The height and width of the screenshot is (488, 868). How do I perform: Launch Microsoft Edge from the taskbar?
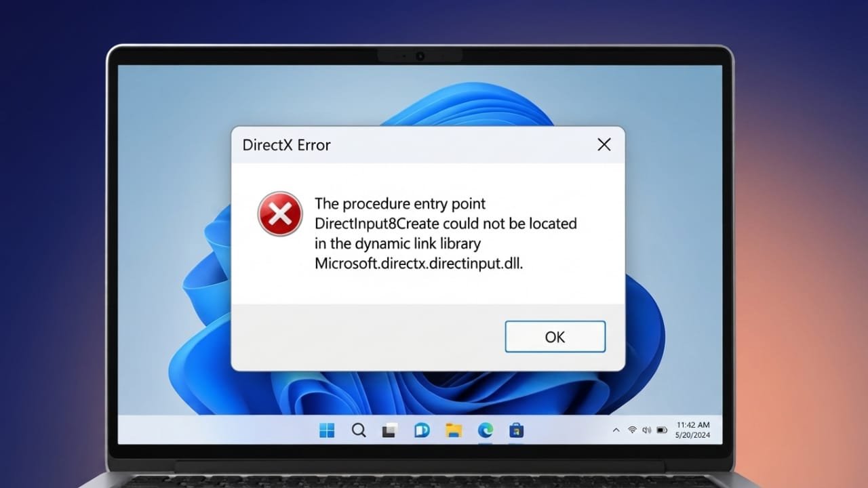coord(485,430)
